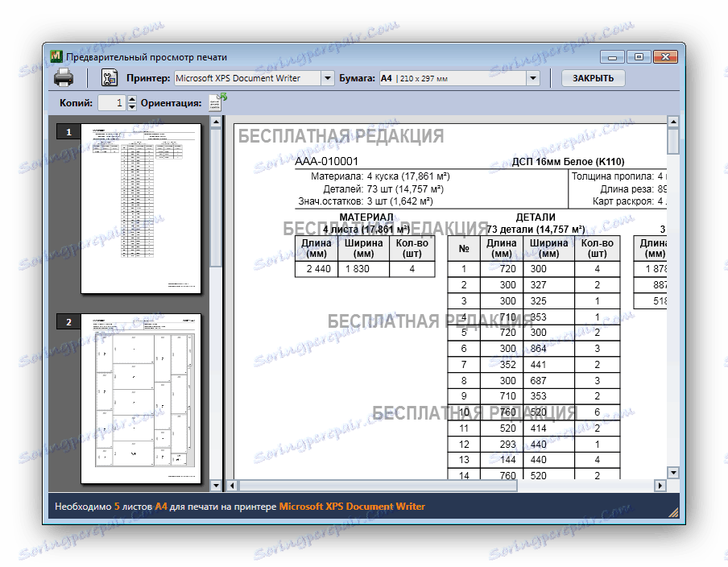Click the preview horizontal scrollbar thumb
Viewport: 728px width, 567px height.
(378, 486)
